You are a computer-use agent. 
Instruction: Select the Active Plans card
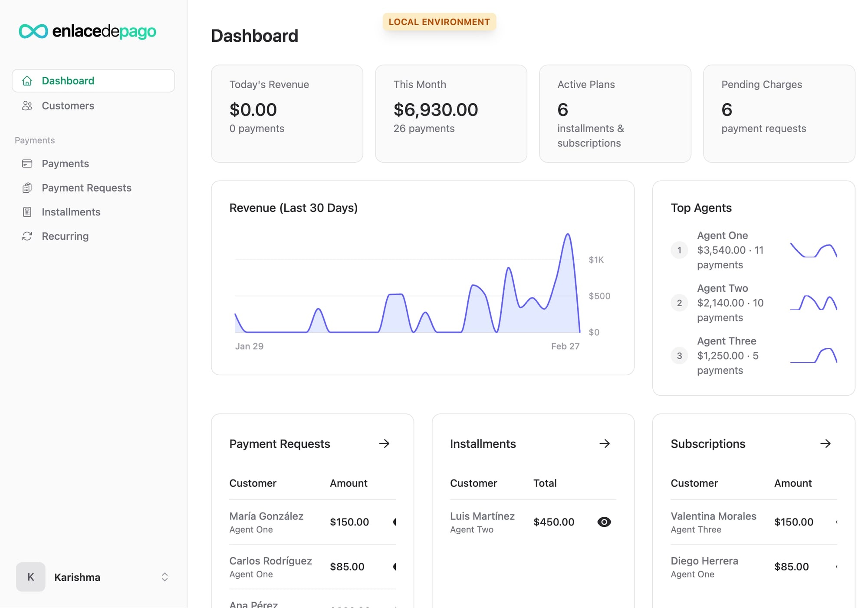(615, 114)
